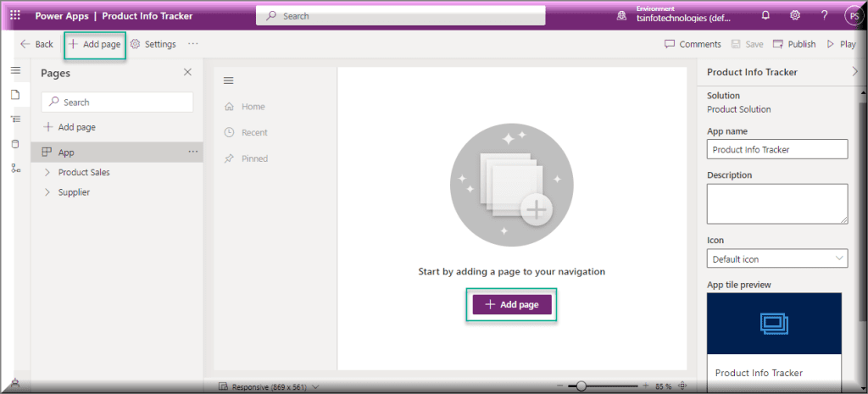Expand the Supplier node

(x=47, y=192)
